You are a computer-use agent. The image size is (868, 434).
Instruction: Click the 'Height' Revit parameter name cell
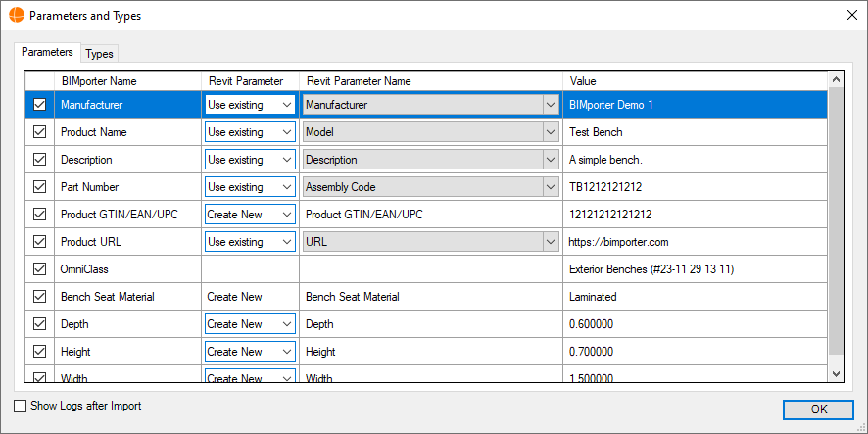pyautogui.click(x=431, y=352)
